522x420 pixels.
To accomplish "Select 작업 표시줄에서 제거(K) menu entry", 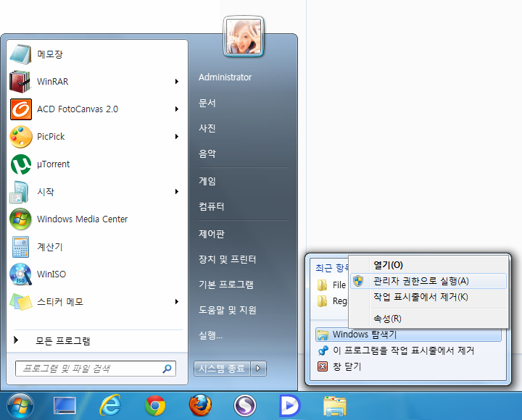I will 420,297.
